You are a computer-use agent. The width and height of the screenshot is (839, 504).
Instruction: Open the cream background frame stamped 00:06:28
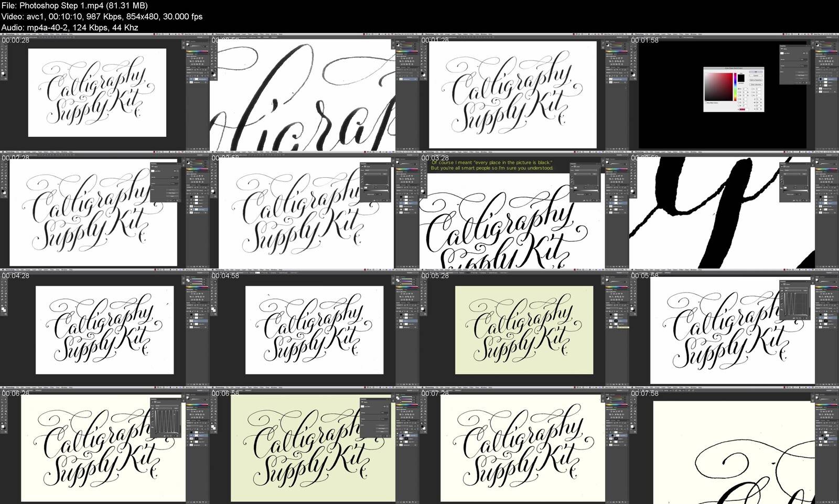click(x=105, y=445)
